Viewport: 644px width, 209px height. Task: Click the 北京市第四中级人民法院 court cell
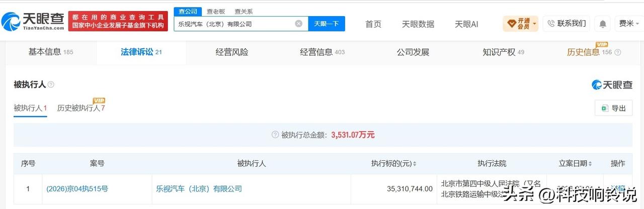coord(491,188)
